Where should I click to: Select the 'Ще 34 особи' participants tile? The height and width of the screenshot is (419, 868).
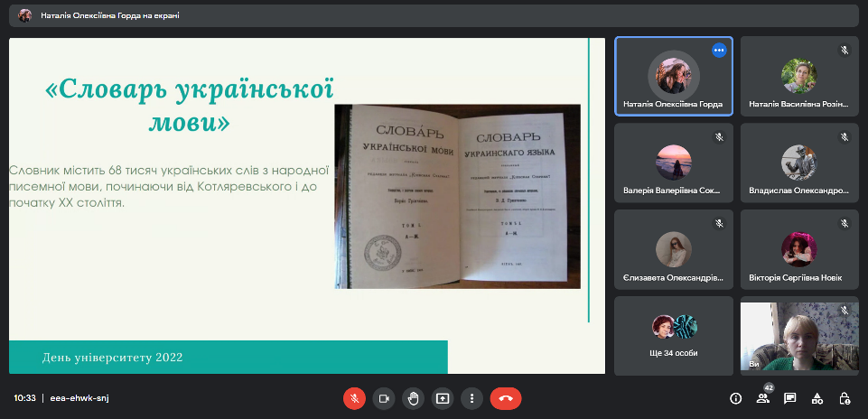pyautogui.click(x=674, y=335)
